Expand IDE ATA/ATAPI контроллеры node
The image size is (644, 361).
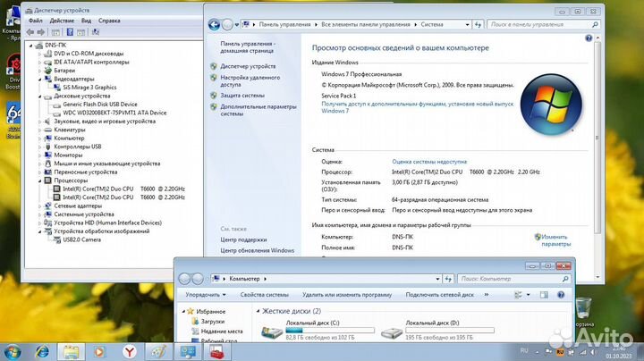[x=40, y=63]
